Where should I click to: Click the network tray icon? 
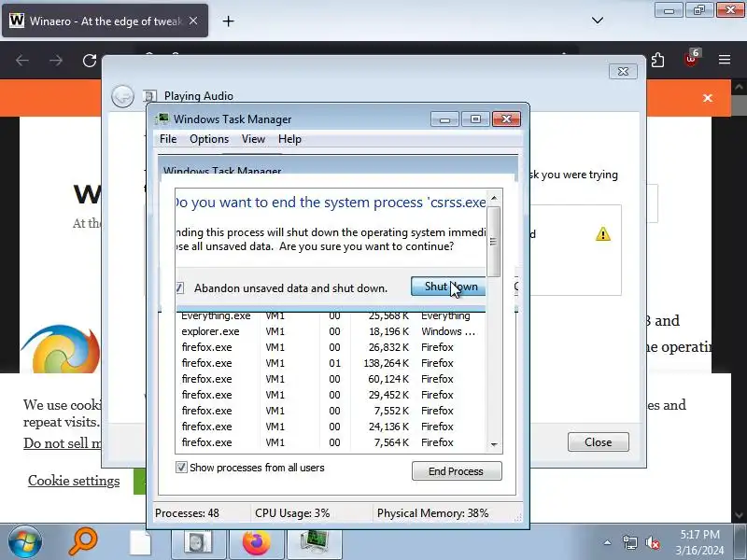(629, 542)
